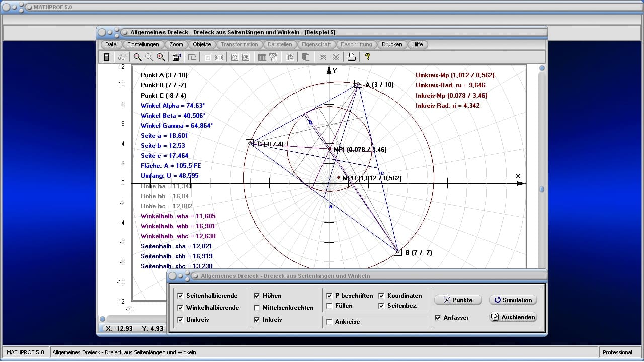Click the Punkte button
Screen dimensions: 644x362
point(458,300)
